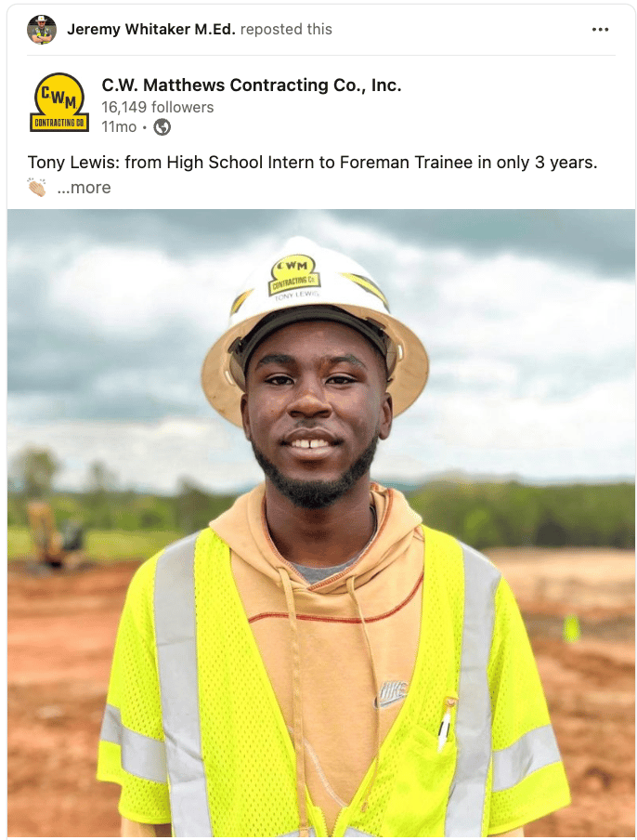Open the three-dot post options menu
Screen dimensions: 637x840
coord(600,30)
